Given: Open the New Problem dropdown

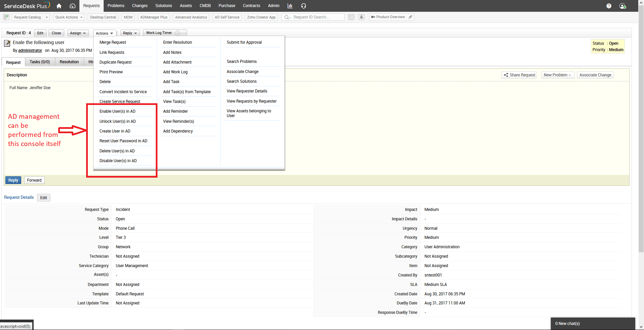Looking at the screenshot, I should click(x=558, y=75).
